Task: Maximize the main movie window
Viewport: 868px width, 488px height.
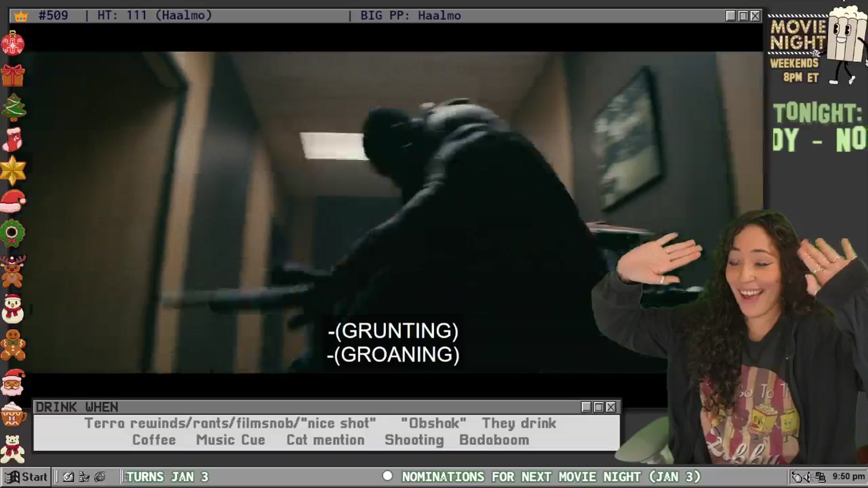Action: 743,16
